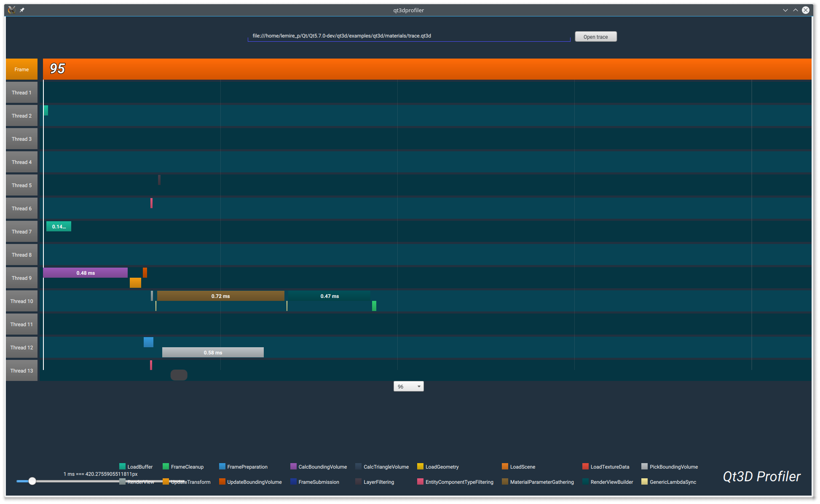Click the blue FramePreparation block on Thread 12

148,342
